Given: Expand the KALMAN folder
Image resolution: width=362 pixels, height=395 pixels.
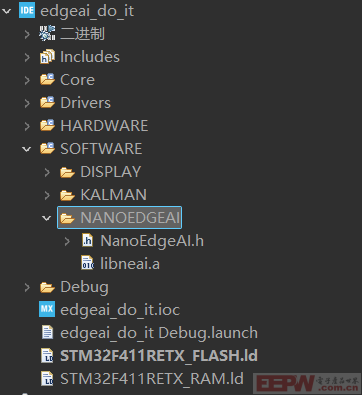Looking at the screenshot, I should (47, 195).
